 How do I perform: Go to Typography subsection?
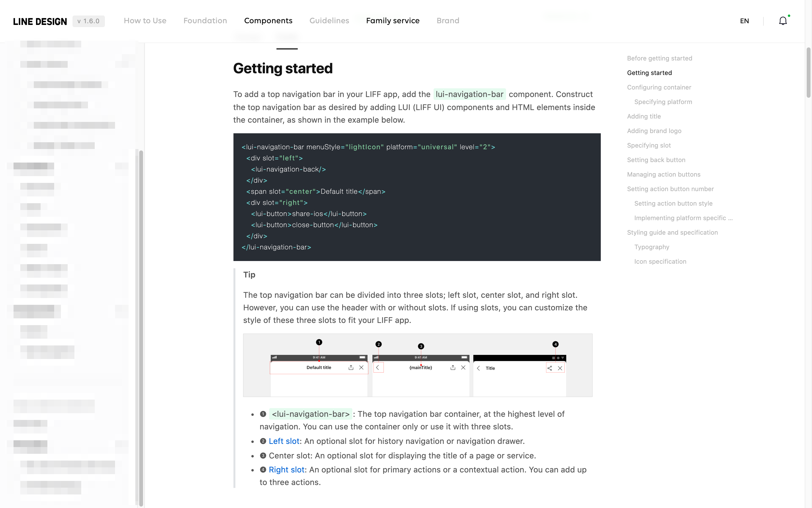pyautogui.click(x=652, y=247)
